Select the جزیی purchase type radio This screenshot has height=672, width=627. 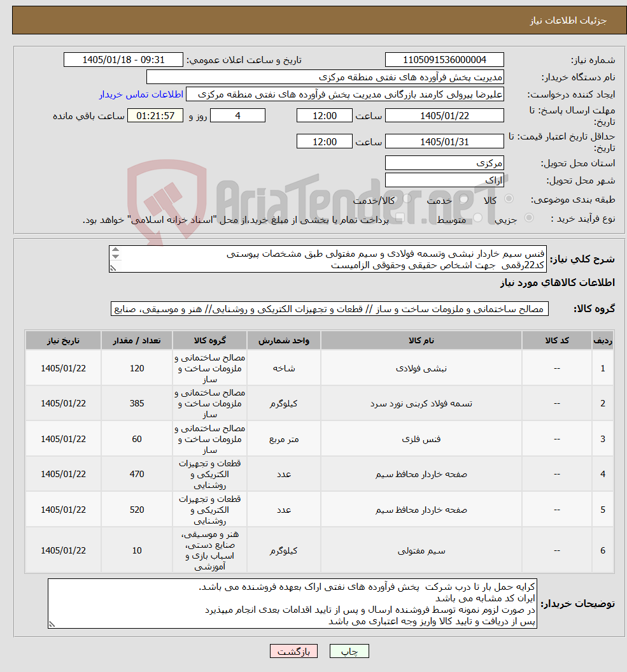pos(529,218)
